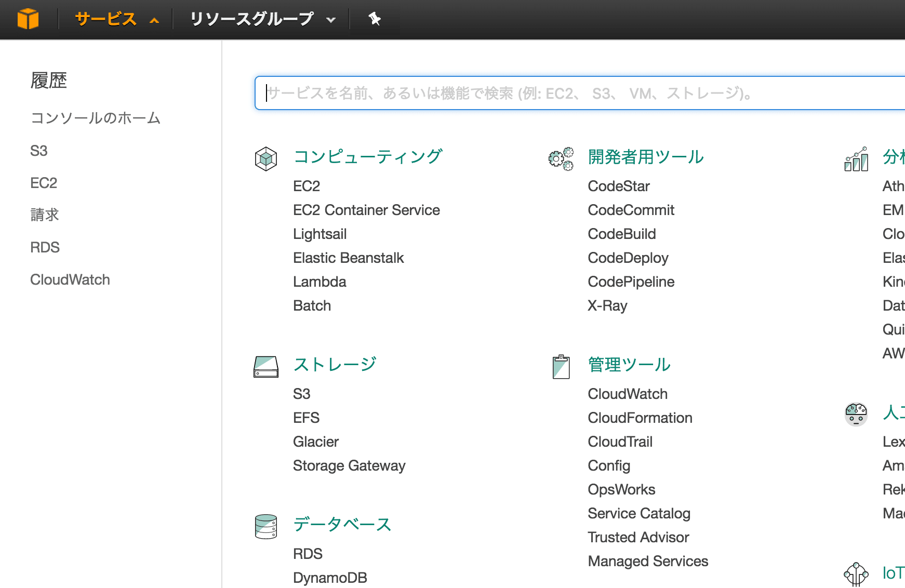
Task: Open Elastic Beanstalk
Action: (x=348, y=258)
